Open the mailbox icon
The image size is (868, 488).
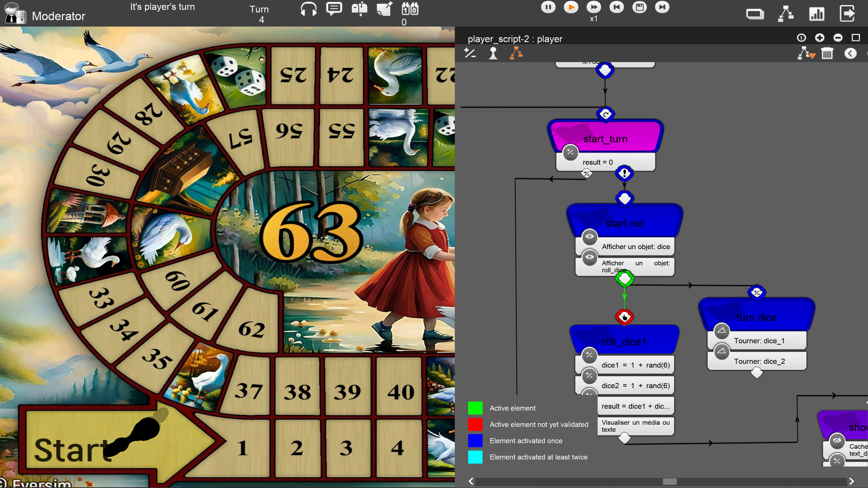(x=359, y=8)
